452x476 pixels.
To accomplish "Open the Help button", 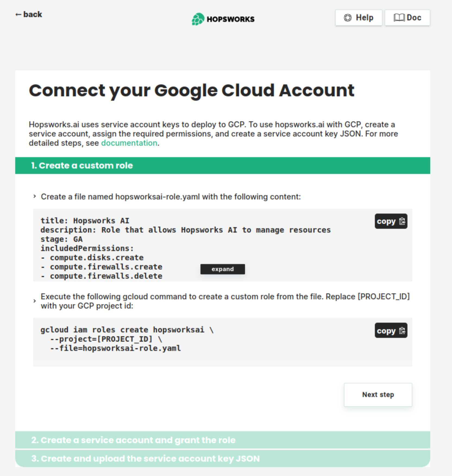I will pyautogui.click(x=359, y=18).
